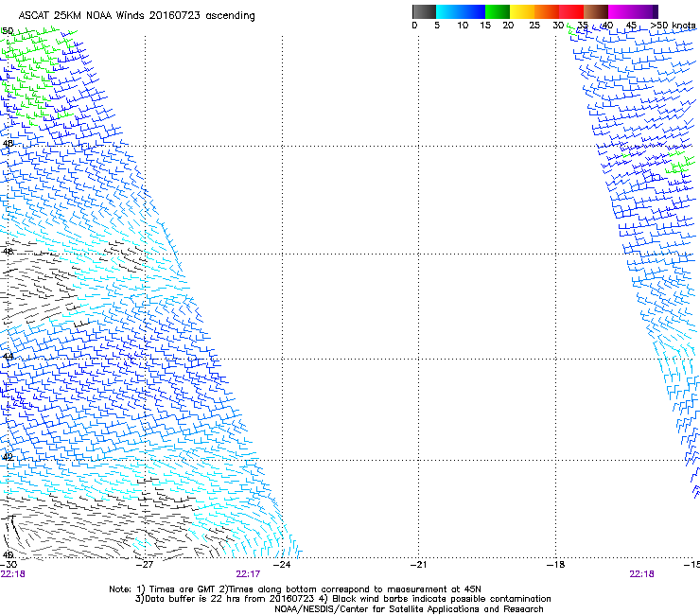The width and height of the screenshot is (700, 615).
Task: Click the note line starting 'Note: 1) Times are GMT'
Action: [x=295, y=589]
